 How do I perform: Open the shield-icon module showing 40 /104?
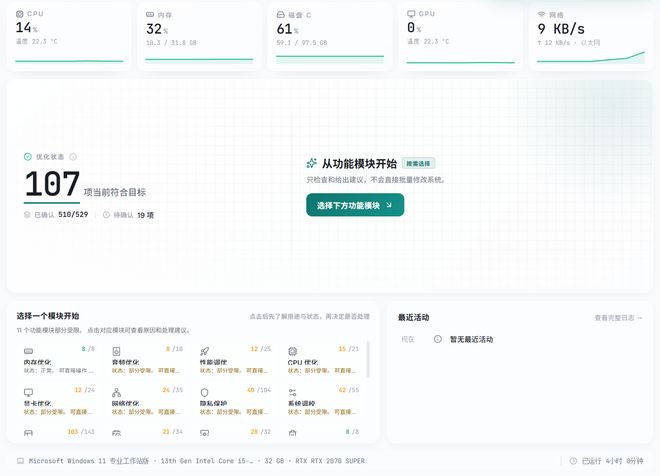[x=205, y=392]
